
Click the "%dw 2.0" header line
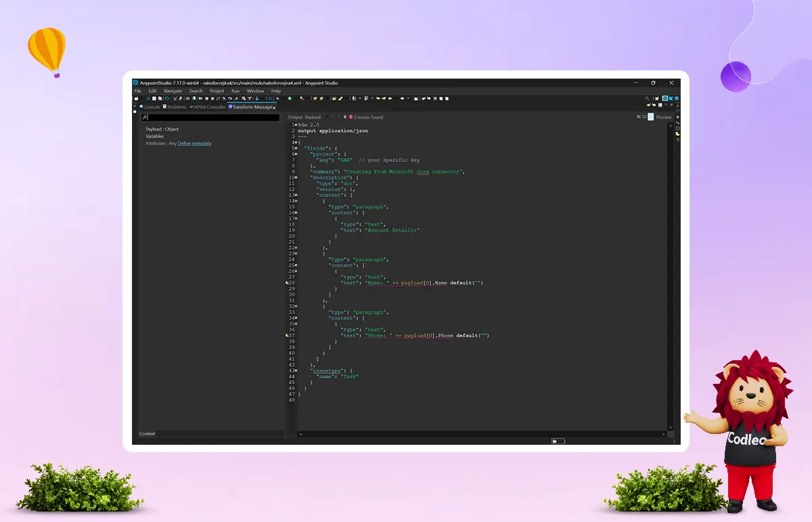pos(309,125)
